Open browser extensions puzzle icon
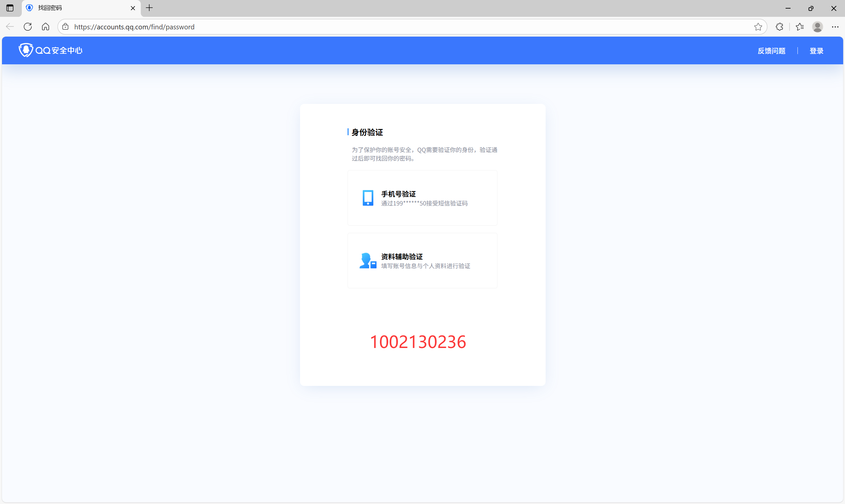This screenshot has height=504, width=845. [x=779, y=27]
